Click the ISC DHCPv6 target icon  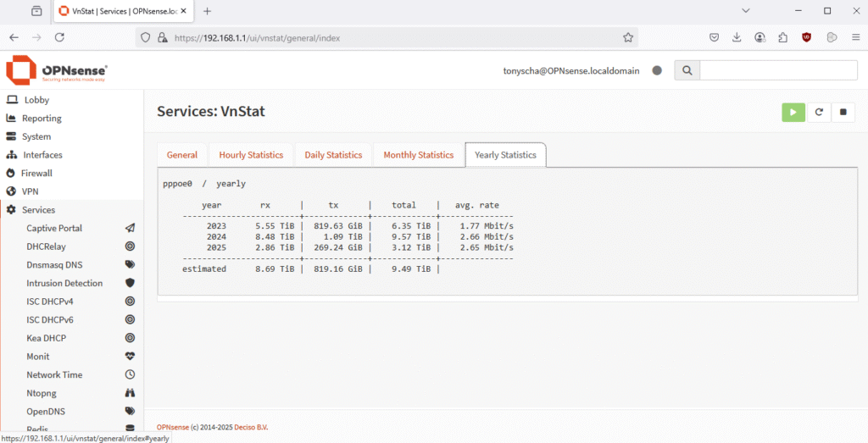[130, 319]
